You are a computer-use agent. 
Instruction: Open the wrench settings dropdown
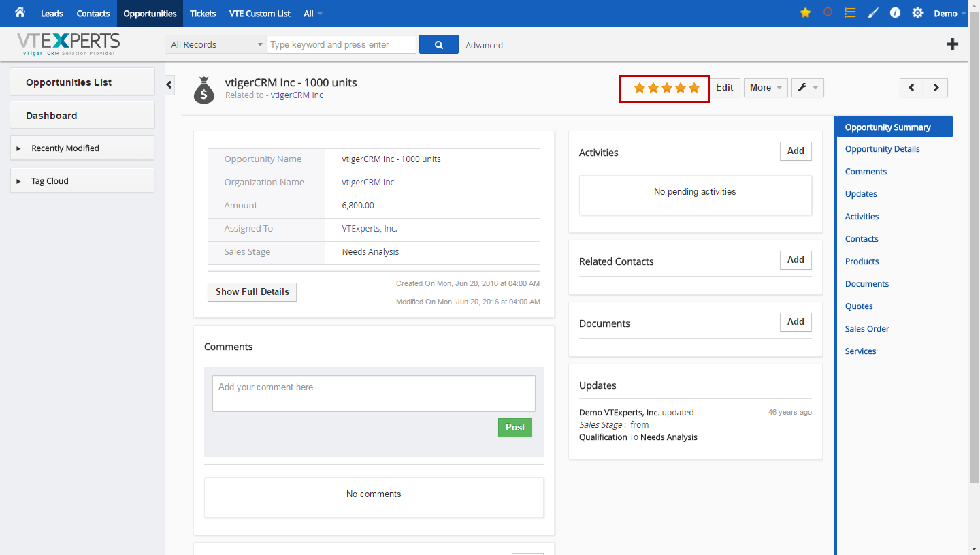(x=808, y=87)
